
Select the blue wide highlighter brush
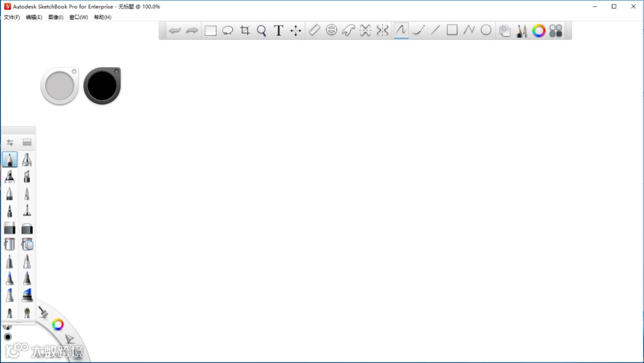(27, 295)
